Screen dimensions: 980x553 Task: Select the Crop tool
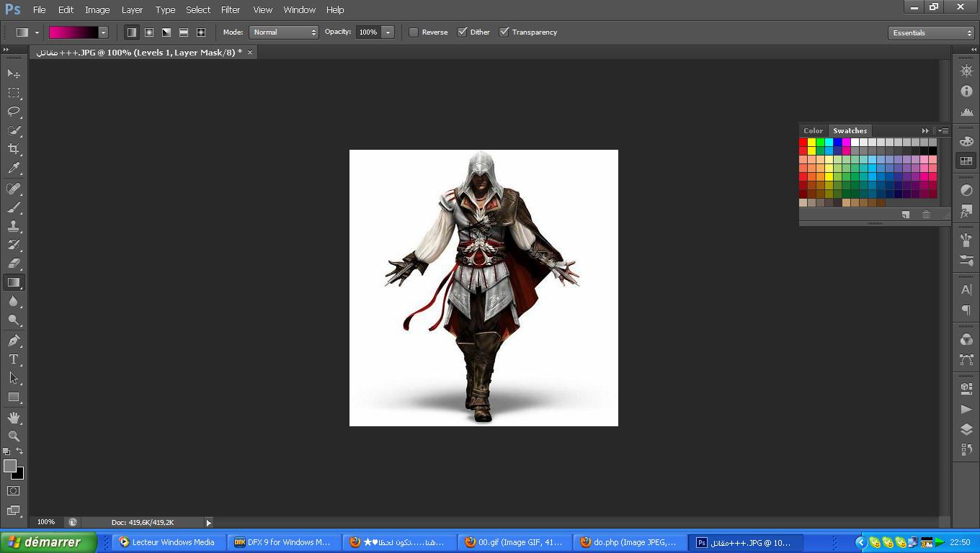[14, 149]
